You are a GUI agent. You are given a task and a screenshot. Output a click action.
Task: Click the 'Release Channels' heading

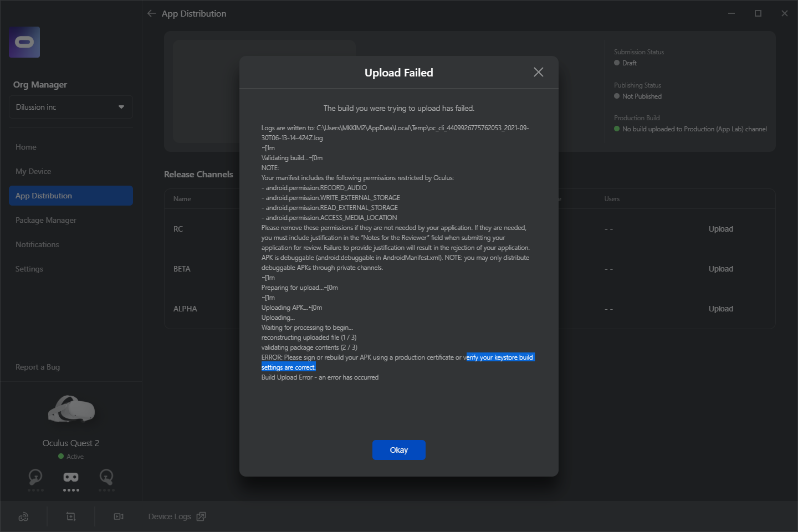[x=198, y=174]
